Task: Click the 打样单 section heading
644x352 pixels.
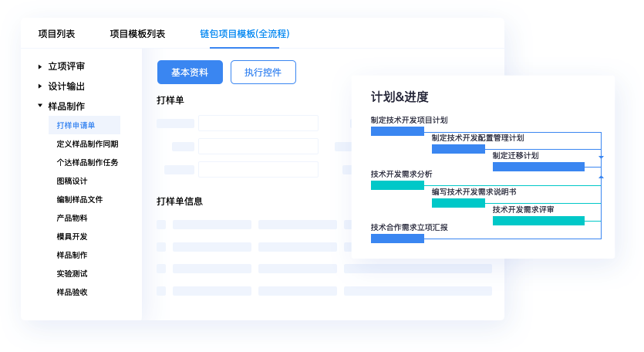Action: point(170,100)
